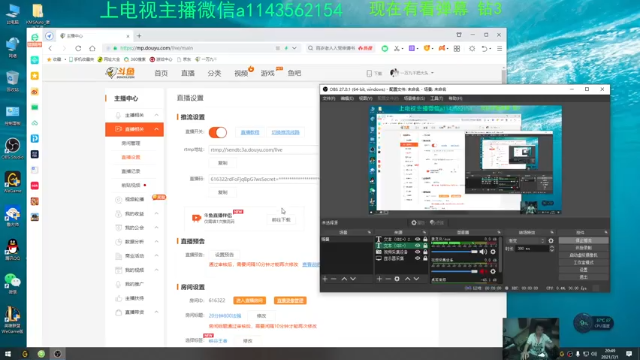Open the WeChat desktop icon
This screenshot has width=640, height=360.
coord(13,283)
